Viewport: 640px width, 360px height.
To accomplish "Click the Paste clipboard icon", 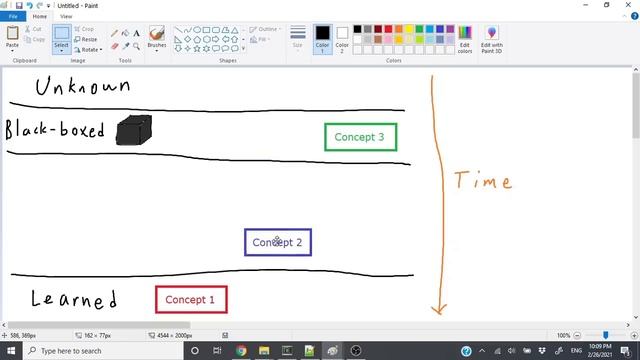I will coord(12,33).
